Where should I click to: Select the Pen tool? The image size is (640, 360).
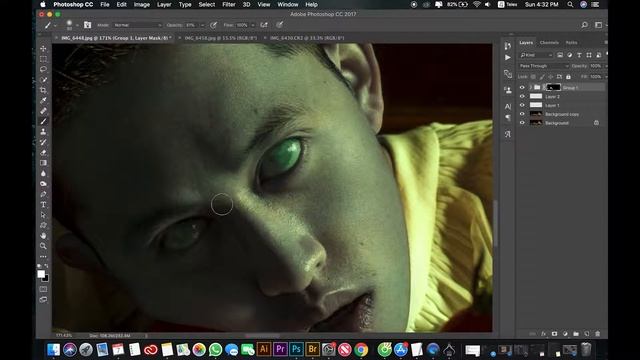pyautogui.click(x=43, y=194)
